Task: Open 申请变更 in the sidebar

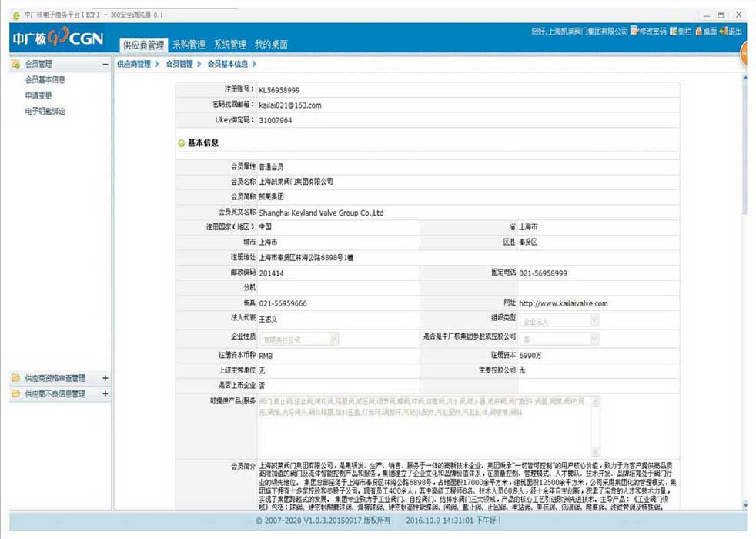Action: tap(38, 95)
